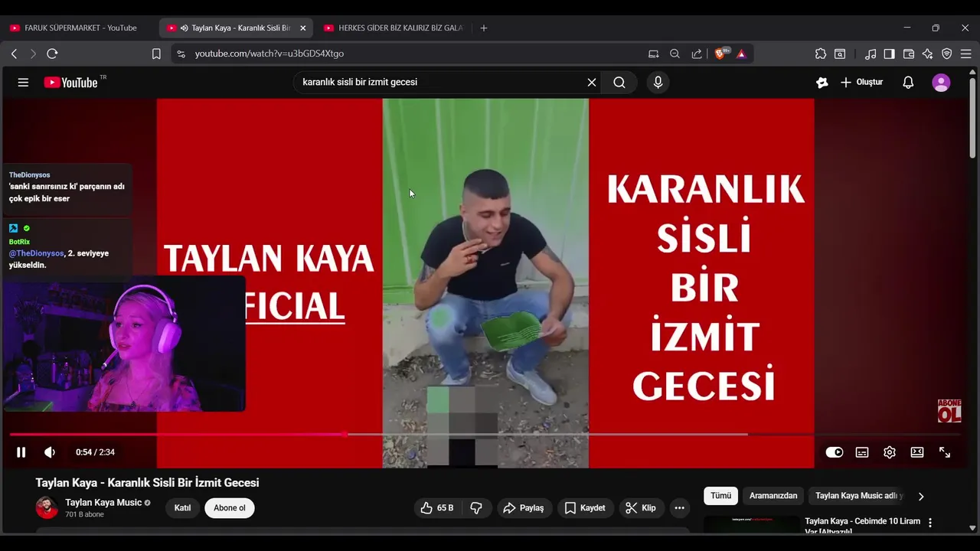This screenshot has width=980, height=551.
Task: Open the purple account avatar menu
Action: point(941,83)
